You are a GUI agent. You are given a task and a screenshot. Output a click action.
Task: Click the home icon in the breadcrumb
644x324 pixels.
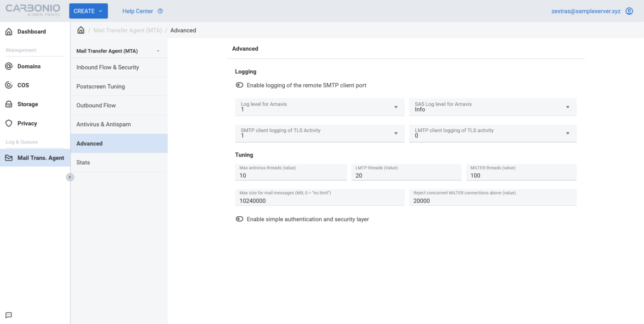pyautogui.click(x=80, y=29)
